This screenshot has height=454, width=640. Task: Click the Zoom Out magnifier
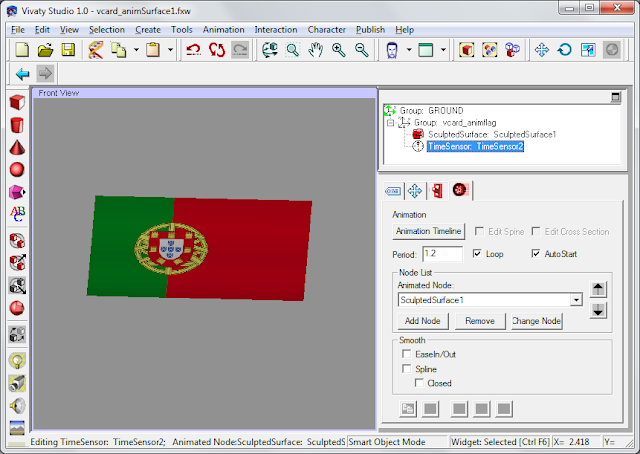(362, 50)
